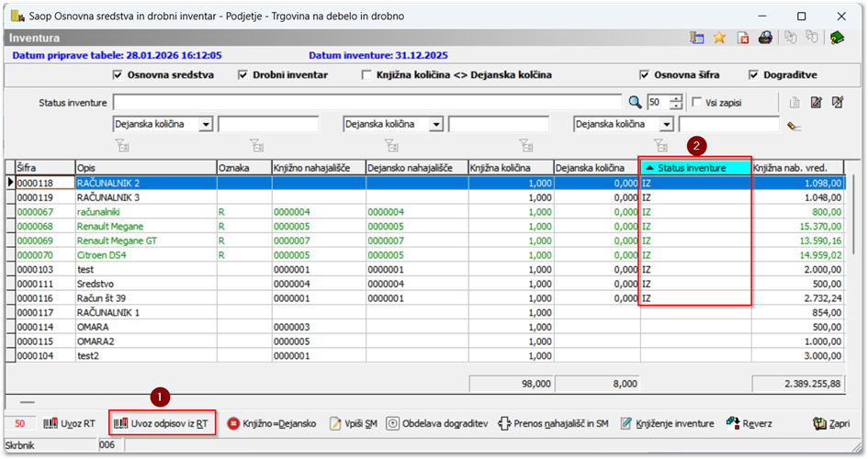The height and width of the screenshot is (459, 868).
Task: Select the RAČUNALNIK 3 row
Action: (430, 197)
